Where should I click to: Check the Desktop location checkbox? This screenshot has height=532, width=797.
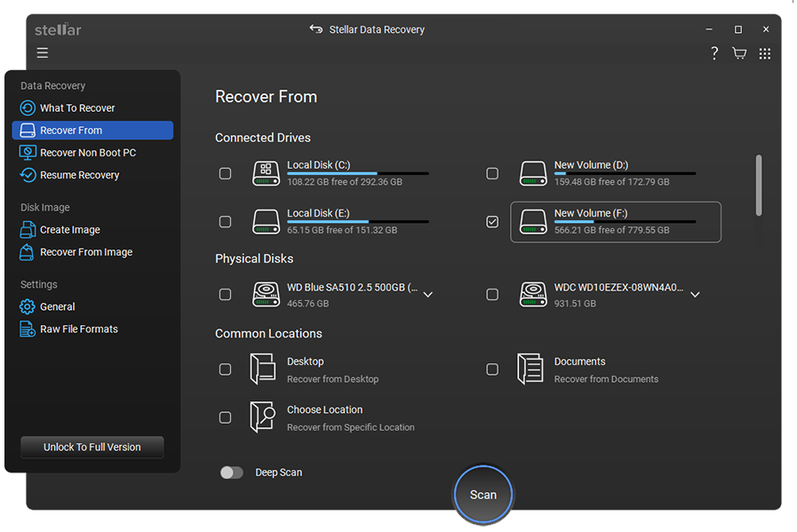click(225, 369)
